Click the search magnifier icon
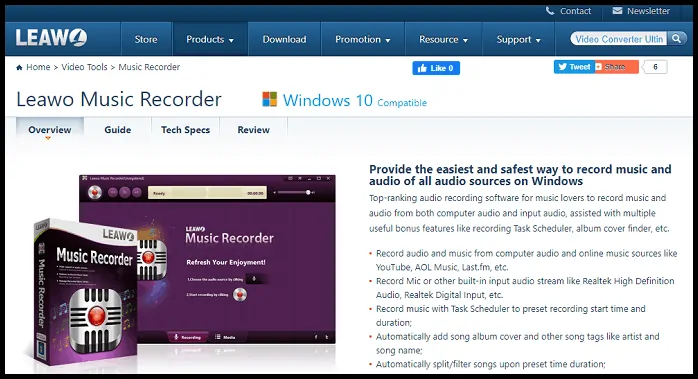The image size is (698, 379). [x=676, y=39]
